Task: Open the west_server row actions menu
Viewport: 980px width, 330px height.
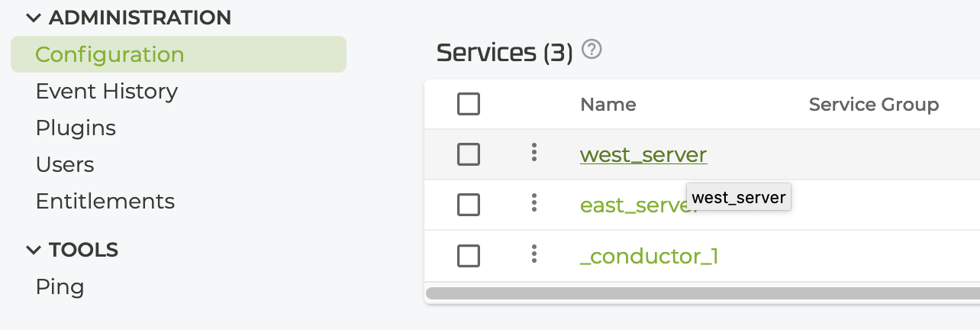Action: click(x=534, y=153)
